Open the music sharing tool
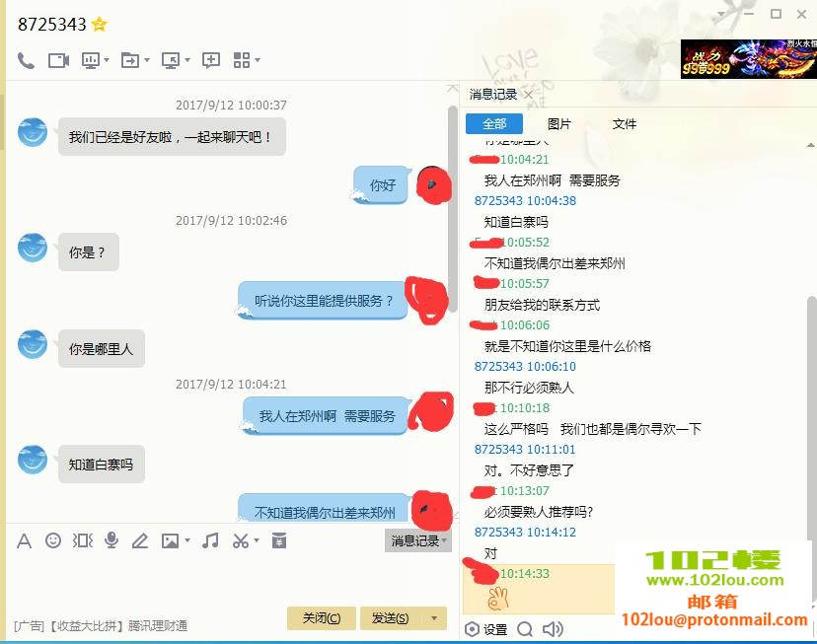The height and width of the screenshot is (644, 817). pos(210,540)
